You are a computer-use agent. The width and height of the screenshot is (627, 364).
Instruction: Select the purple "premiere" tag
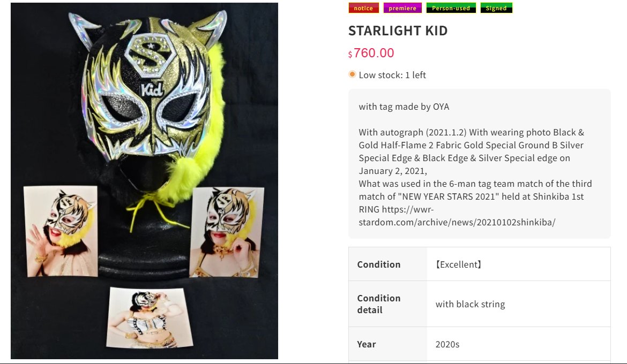[402, 8]
